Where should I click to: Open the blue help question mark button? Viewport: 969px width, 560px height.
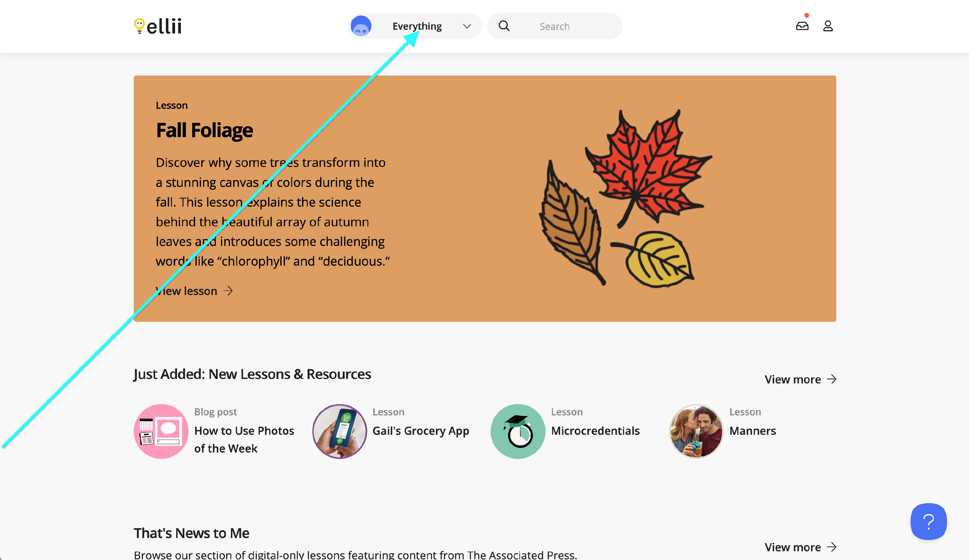pos(928,521)
